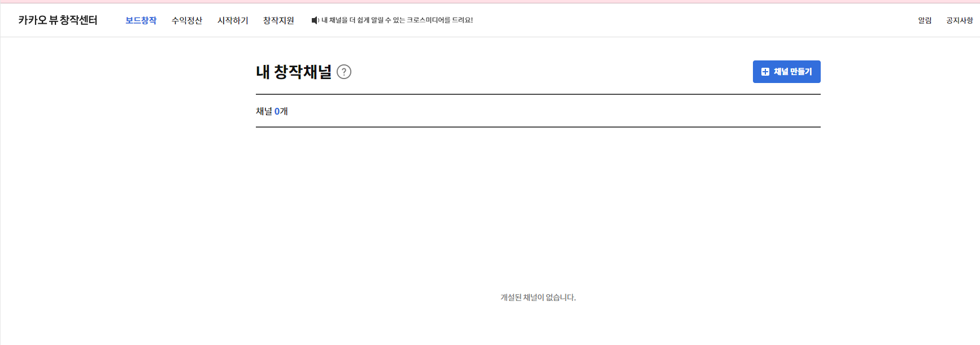The image size is (980, 345).
Task: Select 창작지원 in top navigation
Action: (x=278, y=20)
